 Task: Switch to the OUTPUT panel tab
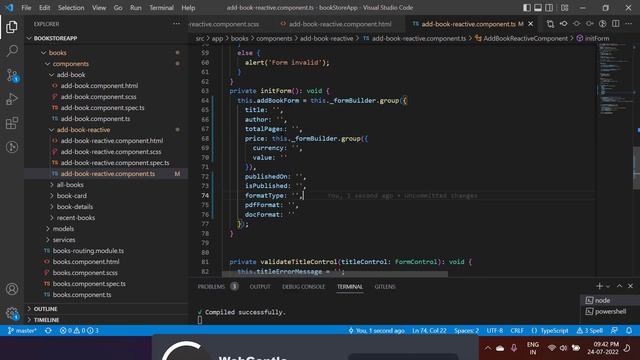click(x=260, y=287)
